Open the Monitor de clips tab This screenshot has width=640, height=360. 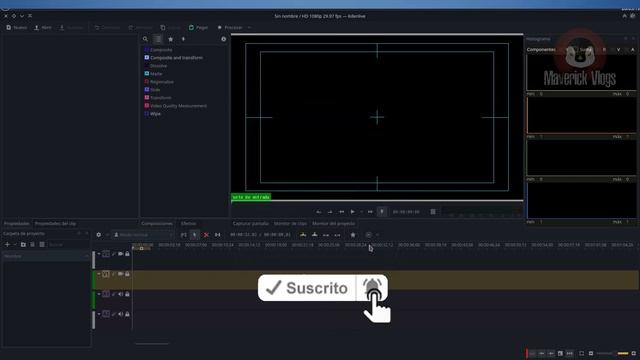coord(290,224)
